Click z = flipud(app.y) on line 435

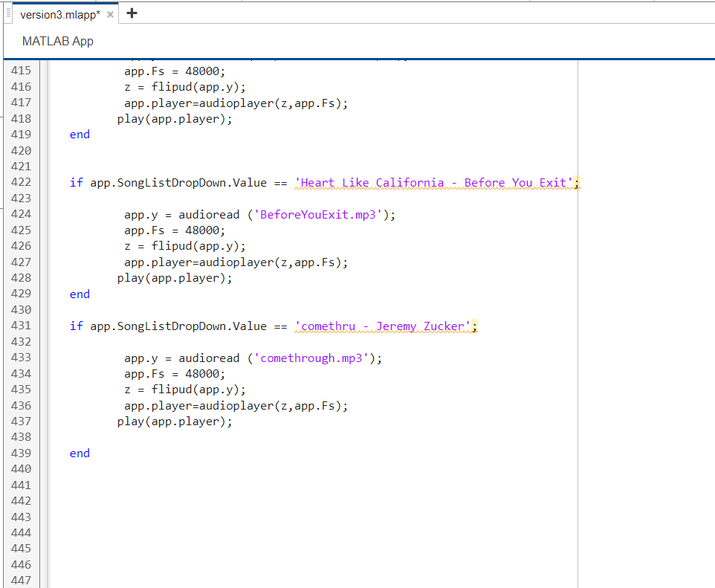pyautogui.click(x=184, y=390)
